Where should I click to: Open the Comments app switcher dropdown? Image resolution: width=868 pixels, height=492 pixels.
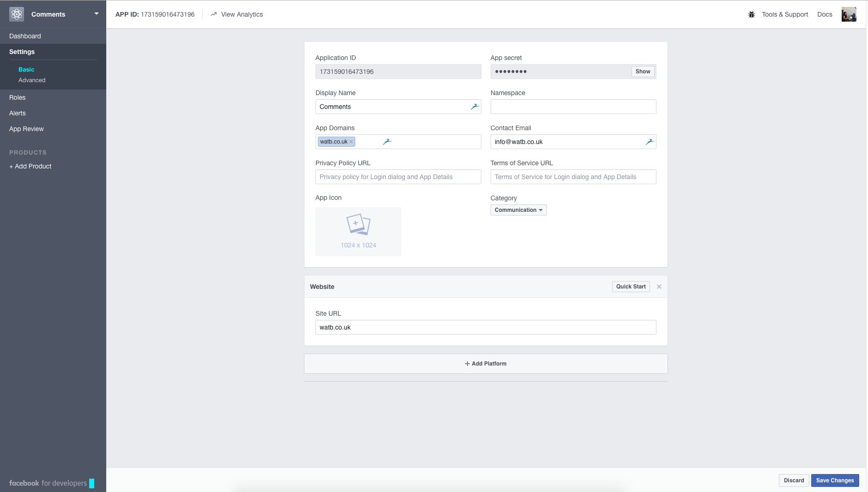point(96,14)
